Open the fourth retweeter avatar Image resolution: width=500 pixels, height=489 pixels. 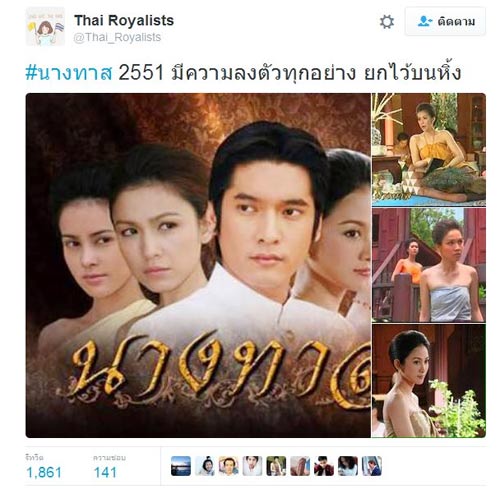tap(252, 466)
